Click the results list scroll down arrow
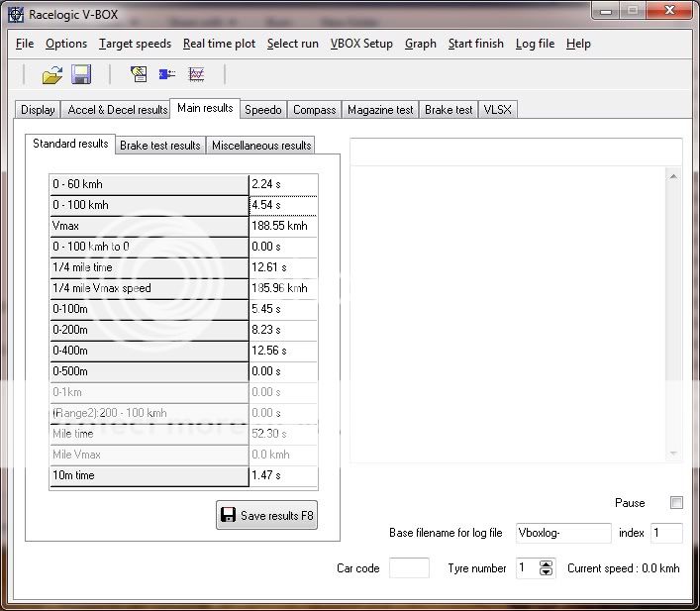Viewport: 700px width, 611px height. pyautogui.click(x=673, y=455)
